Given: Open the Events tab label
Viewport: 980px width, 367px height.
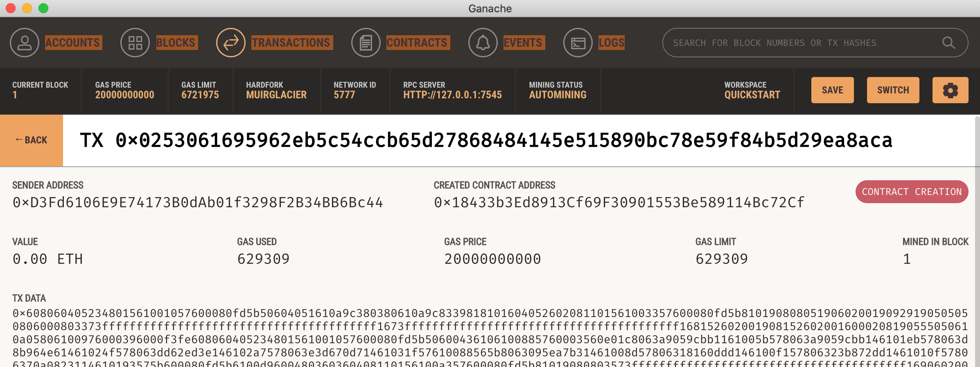Looking at the screenshot, I should pyautogui.click(x=524, y=43).
